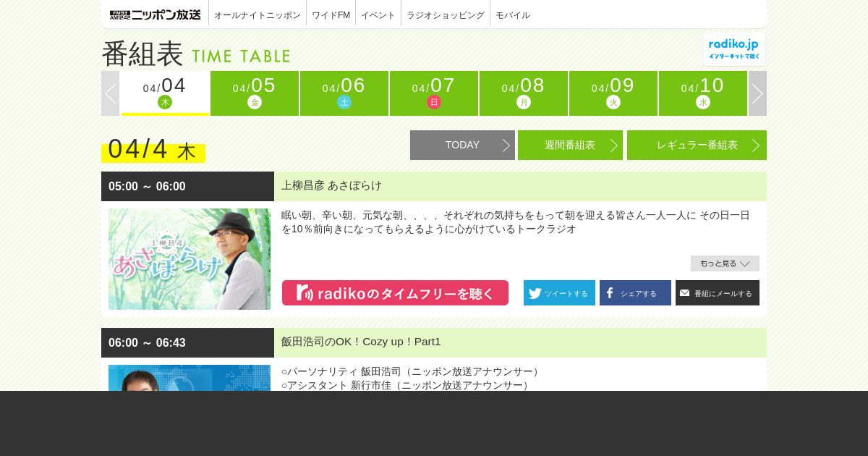Select the 04/09 Tuesday date tab
This screenshot has width=868, height=456.
(x=613, y=93)
